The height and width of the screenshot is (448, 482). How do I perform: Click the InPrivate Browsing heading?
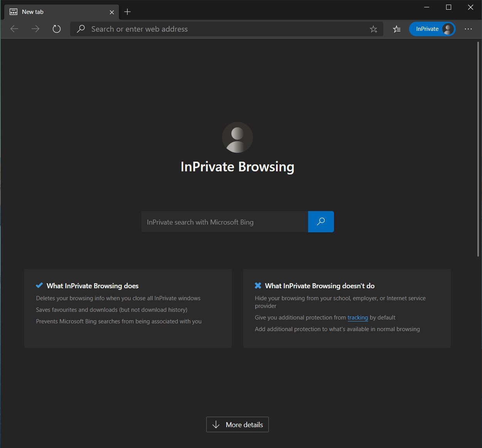(x=238, y=167)
